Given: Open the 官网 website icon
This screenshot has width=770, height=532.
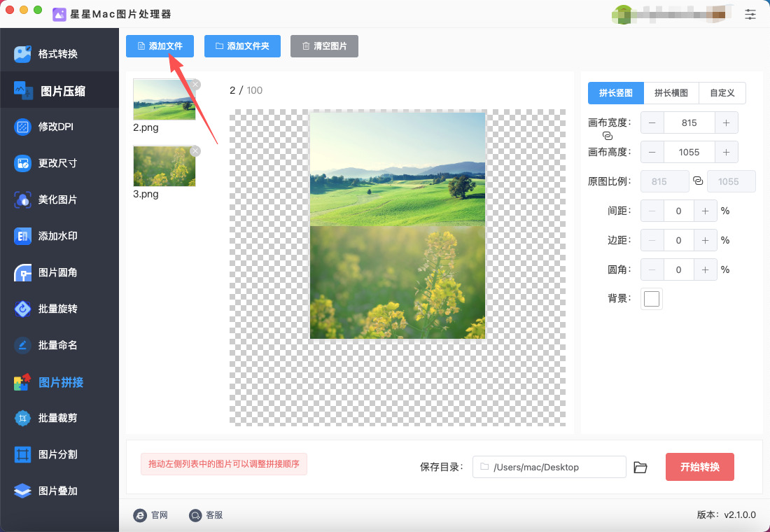Looking at the screenshot, I should (x=140, y=515).
